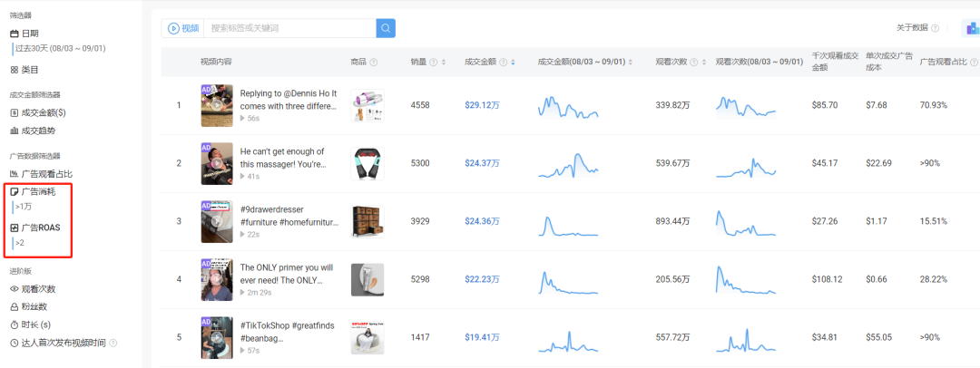
Task: Open product image in the 4558 sales row
Action: coord(367,105)
